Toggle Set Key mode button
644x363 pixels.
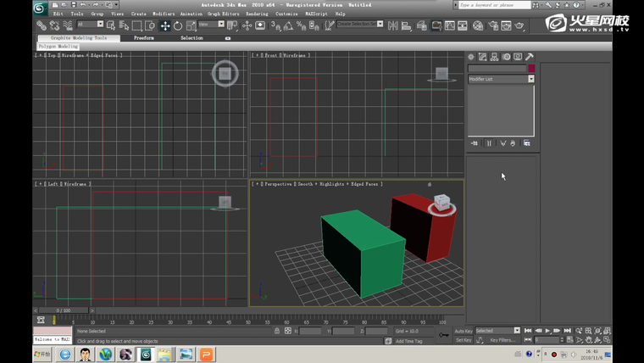point(464,340)
